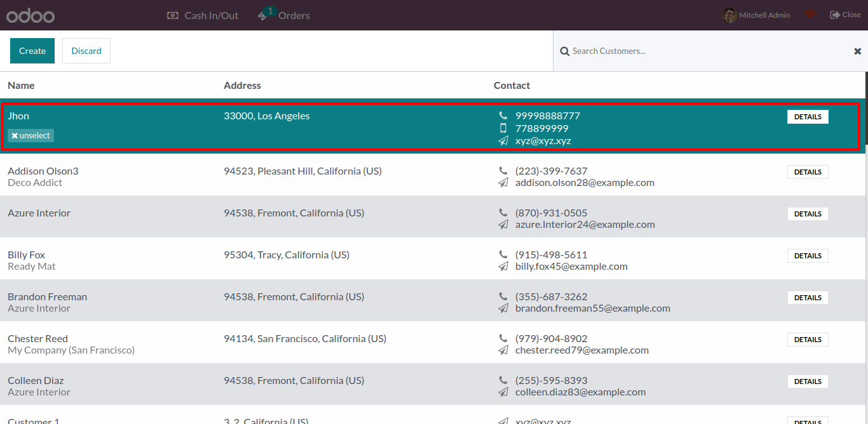Open DETAILS for Jhon
This screenshot has height=424, width=868.
[808, 117]
